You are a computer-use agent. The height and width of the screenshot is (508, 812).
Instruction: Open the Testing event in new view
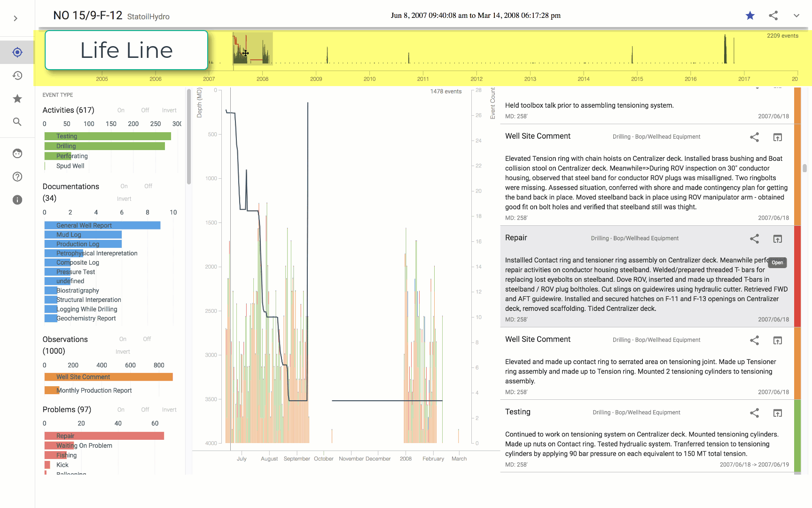pyautogui.click(x=777, y=413)
